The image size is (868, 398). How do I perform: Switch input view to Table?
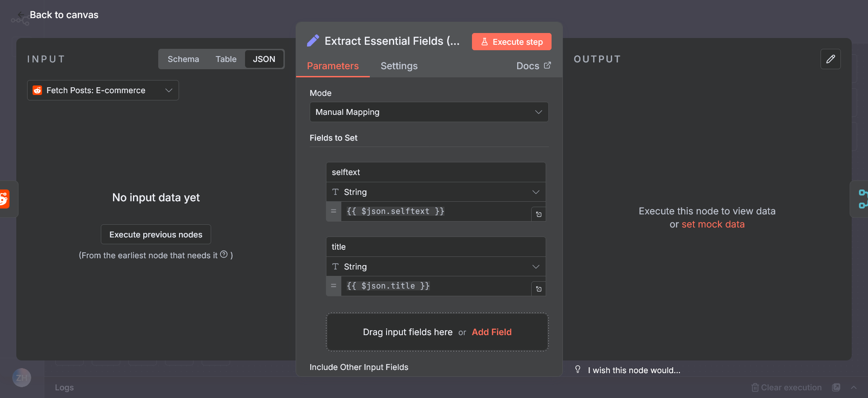(226, 59)
